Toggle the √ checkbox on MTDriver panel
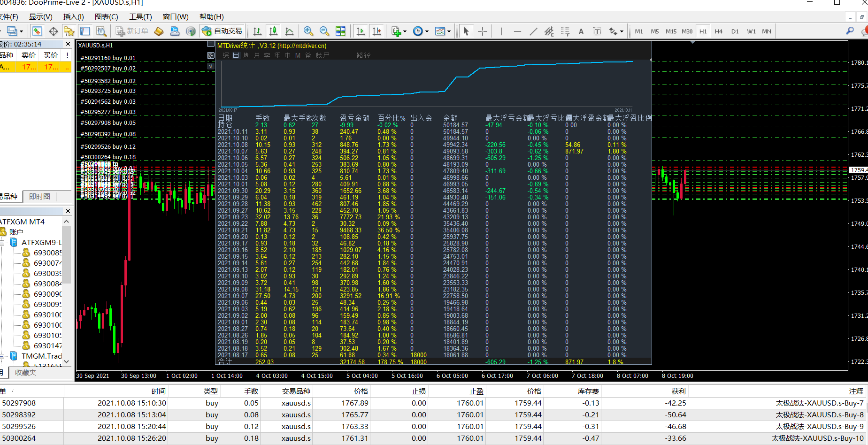868x445 pixels. click(210, 66)
